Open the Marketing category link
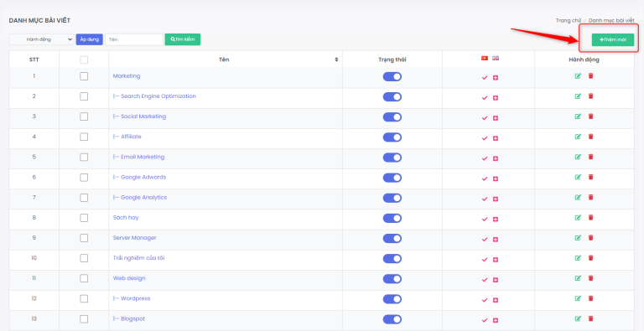The height and width of the screenshot is (331, 644). tap(127, 76)
